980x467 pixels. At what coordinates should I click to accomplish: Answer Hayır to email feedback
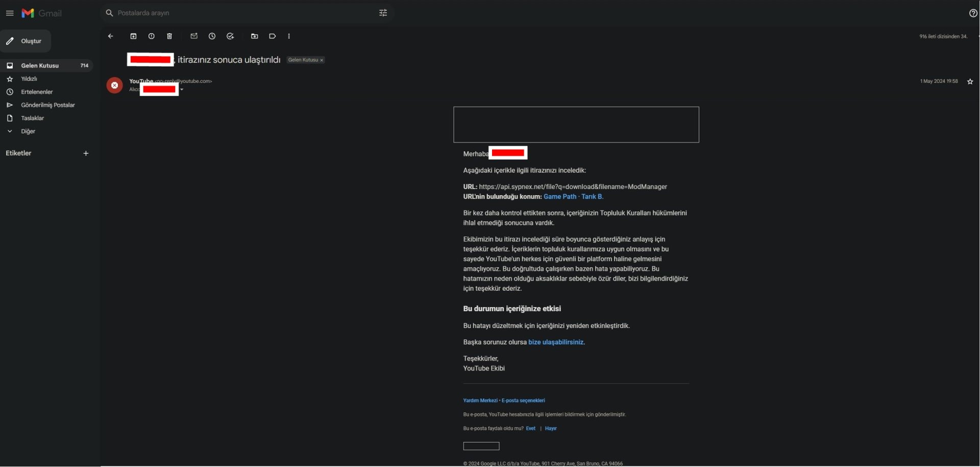click(x=551, y=429)
